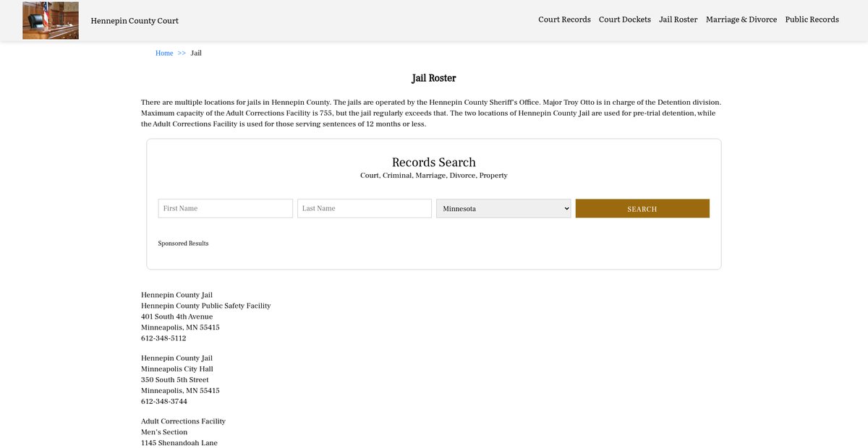The width and height of the screenshot is (868, 448).
Task: Click the phone number 612-348-5112
Action: 163,338
